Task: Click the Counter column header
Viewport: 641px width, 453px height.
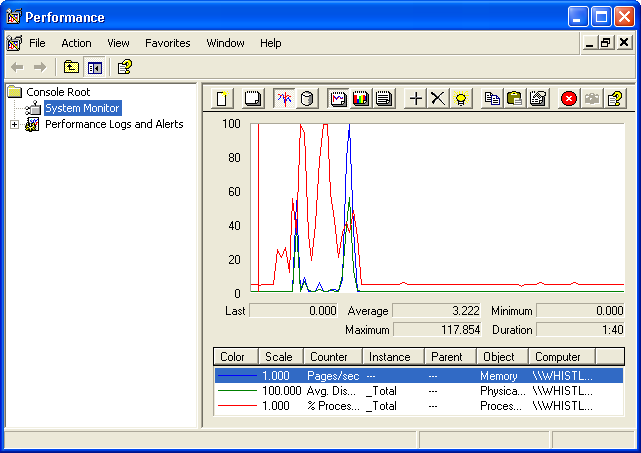Action: [331, 357]
